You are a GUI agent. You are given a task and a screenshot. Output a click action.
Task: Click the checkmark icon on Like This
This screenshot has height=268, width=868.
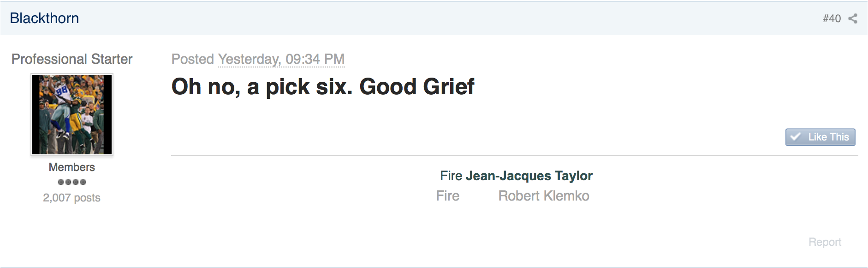795,137
